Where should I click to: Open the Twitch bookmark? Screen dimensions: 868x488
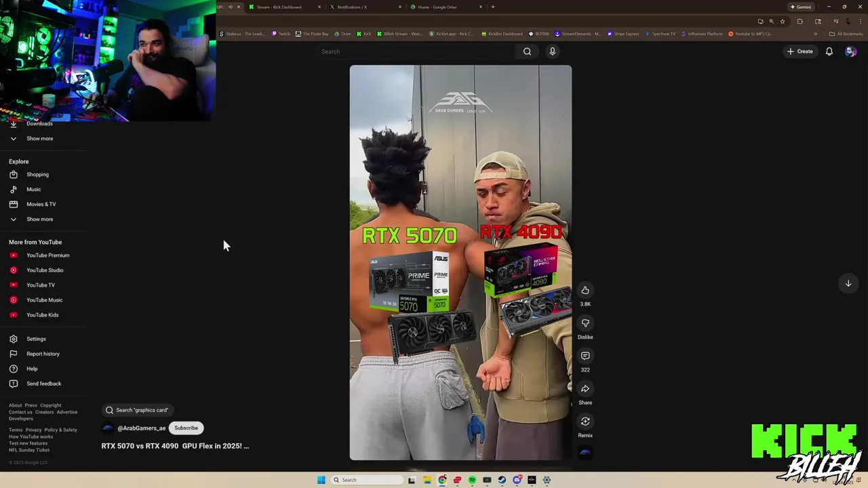[x=281, y=34]
